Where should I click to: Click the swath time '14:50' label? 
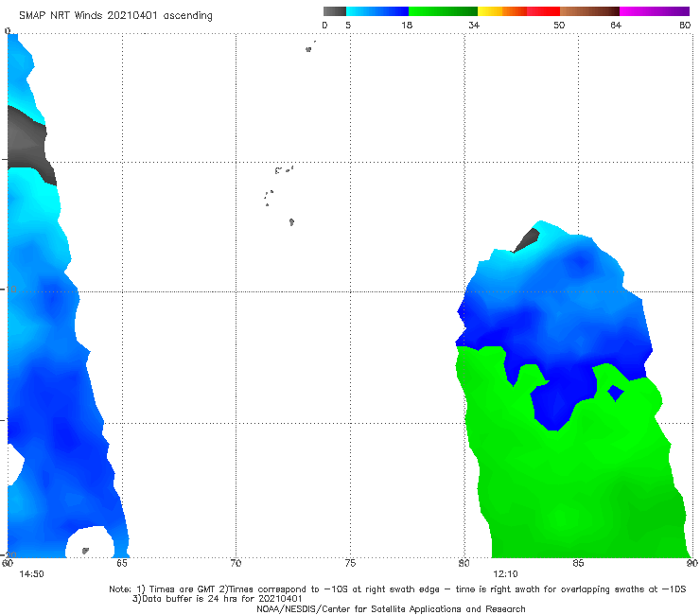coord(31,574)
